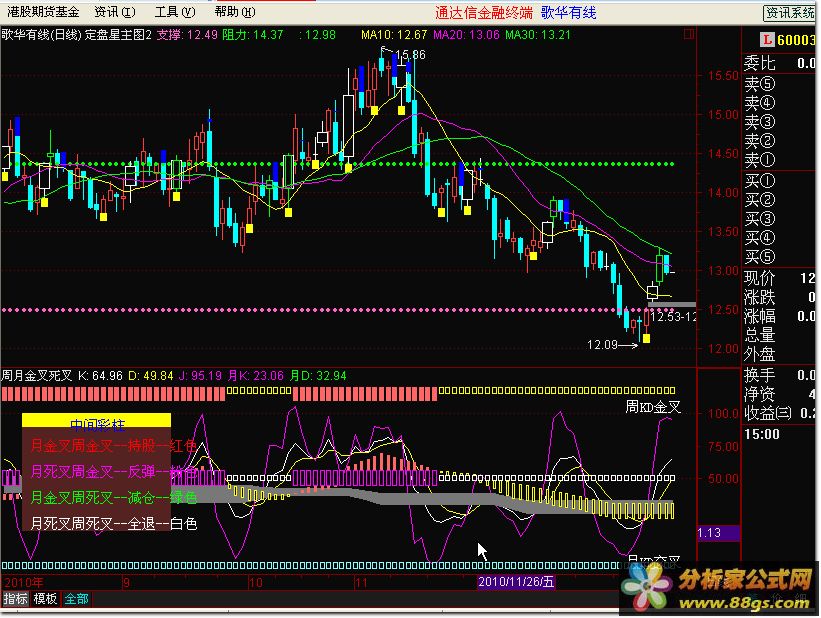
Task: Click the 100.0 label on indicator axis
Action: point(723,414)
